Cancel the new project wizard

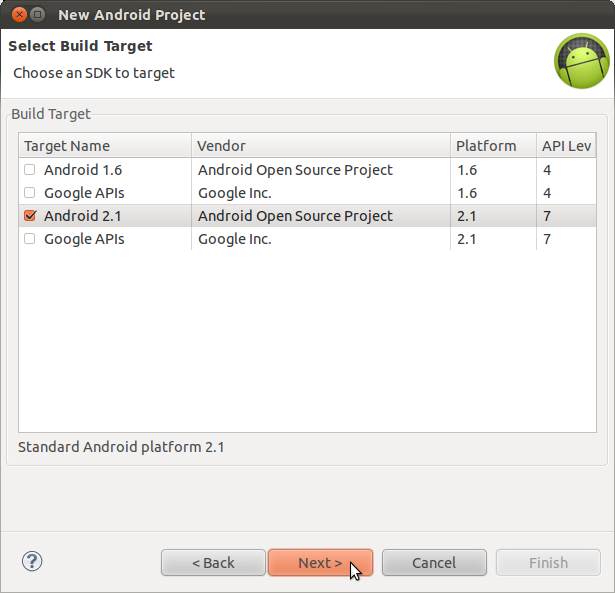click(434, 563)
